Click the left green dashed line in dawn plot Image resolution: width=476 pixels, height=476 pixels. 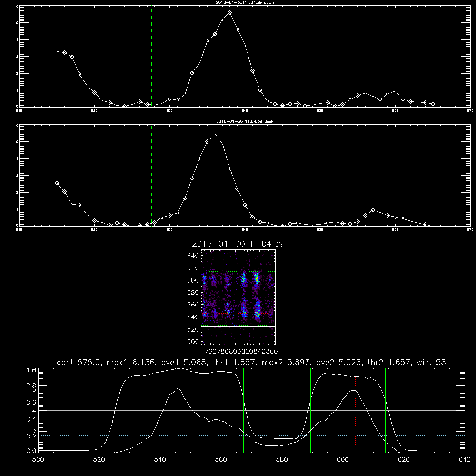point(151,56)
